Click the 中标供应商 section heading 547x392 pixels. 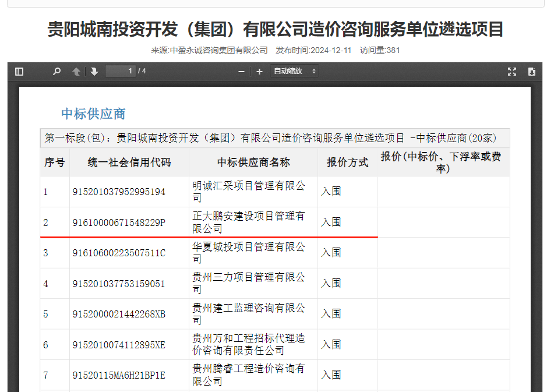point(93,114)
